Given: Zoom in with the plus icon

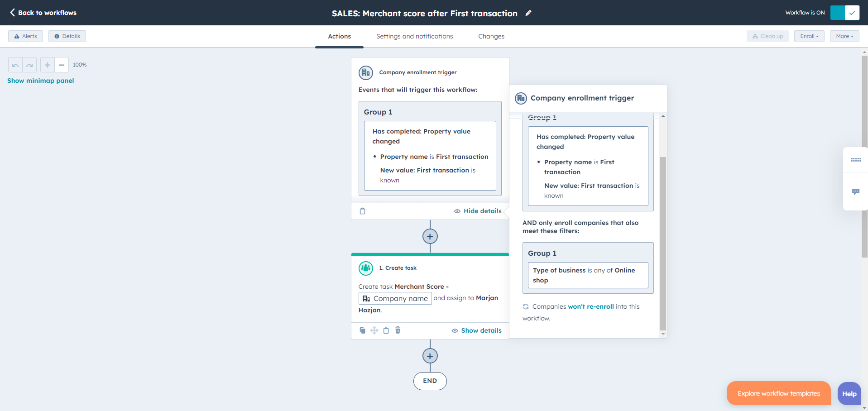Looking at the screenshot, I should (x=48, y=65).
